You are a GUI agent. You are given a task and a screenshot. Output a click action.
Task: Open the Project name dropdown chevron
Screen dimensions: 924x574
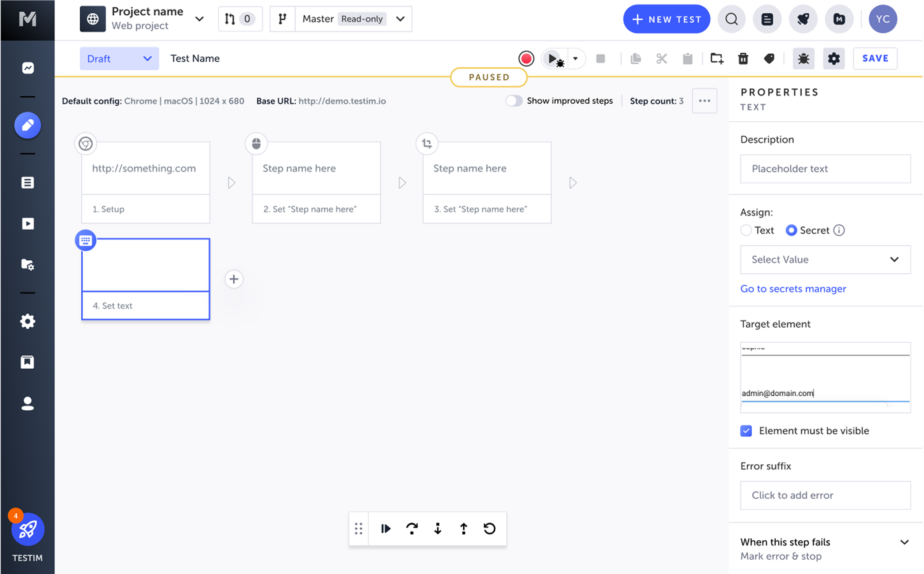(x=200, y=19)
